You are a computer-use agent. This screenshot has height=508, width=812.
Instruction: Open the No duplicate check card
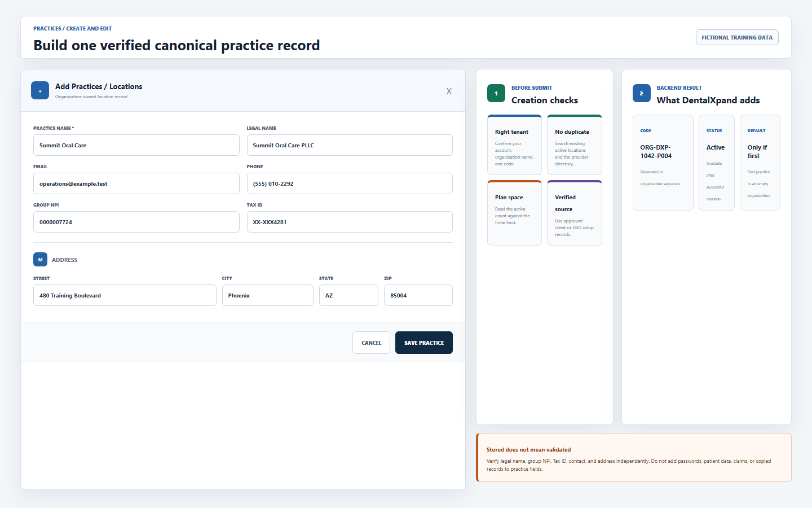575,144
